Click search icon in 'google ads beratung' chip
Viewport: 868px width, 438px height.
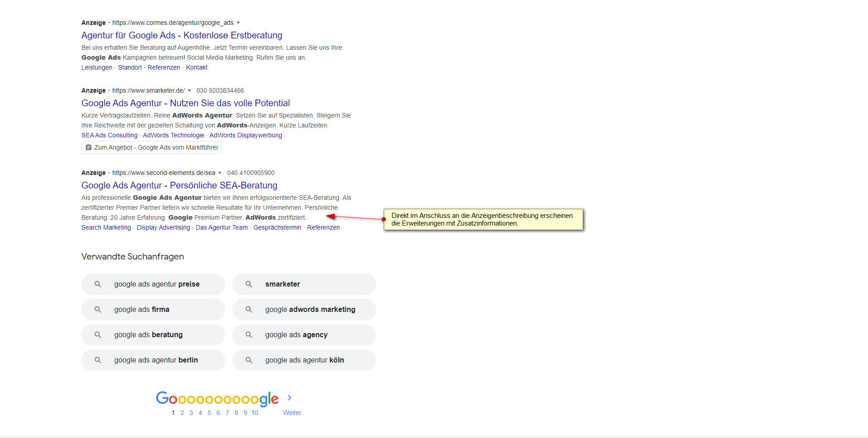tap(98, 335)
